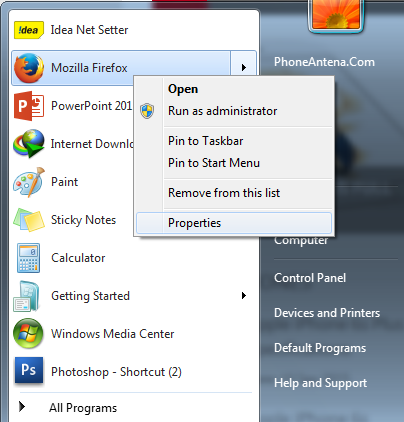Viewport: 404px width, 422px height.
Task: Click the Photoshop Ps shortcut icon
Action: tap(29, 370)
